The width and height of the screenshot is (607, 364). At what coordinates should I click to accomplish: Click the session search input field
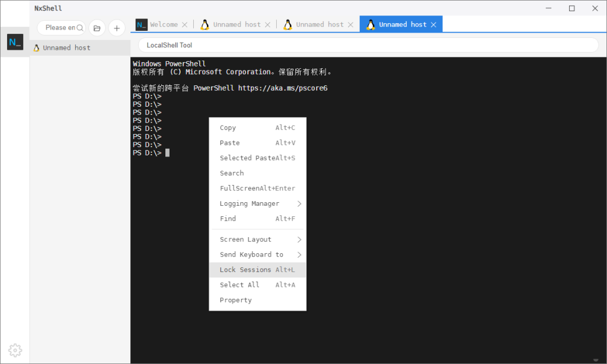click(60, 28)
